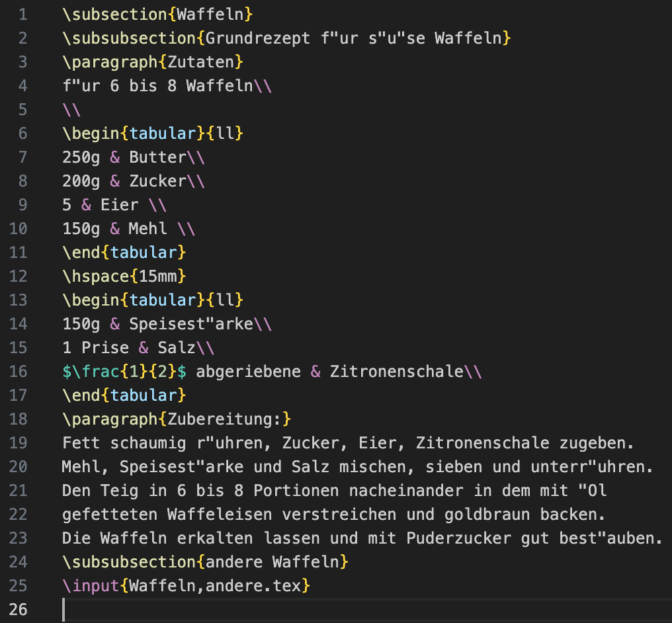The image size is (672, 623).
Task: Click line number 26 in the gutter
Action: point(19,609)
